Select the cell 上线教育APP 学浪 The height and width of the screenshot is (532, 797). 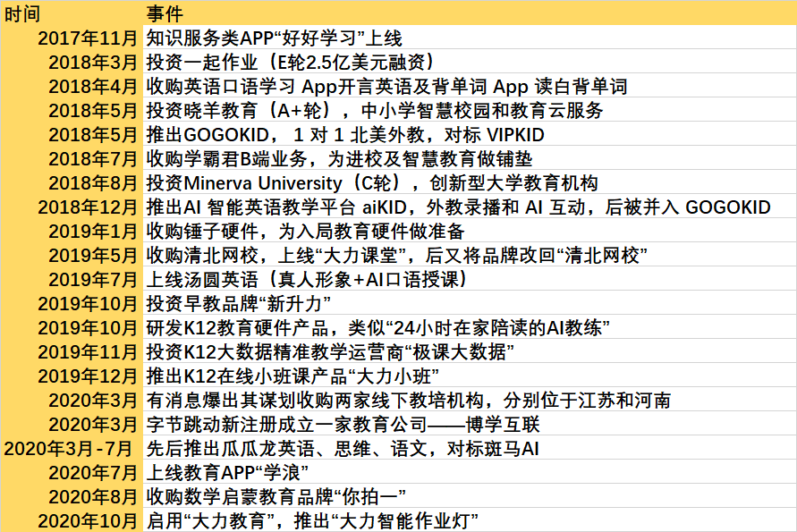pyautogui.click(x=470, y=472)
